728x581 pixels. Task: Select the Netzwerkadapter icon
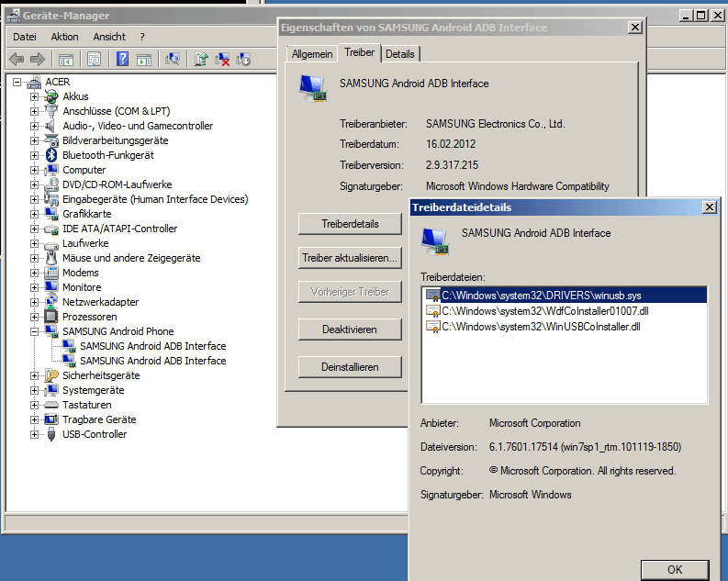51,302
